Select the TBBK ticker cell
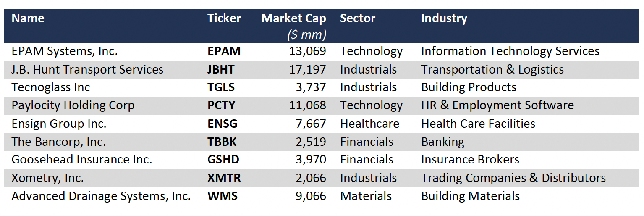The width and height of the screenshot is (644, 216). [x=222, y=142]
